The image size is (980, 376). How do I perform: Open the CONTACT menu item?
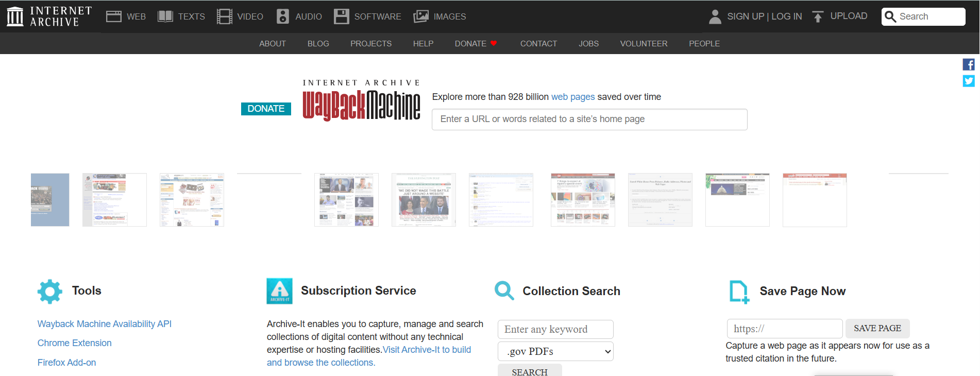click(538, 44)
